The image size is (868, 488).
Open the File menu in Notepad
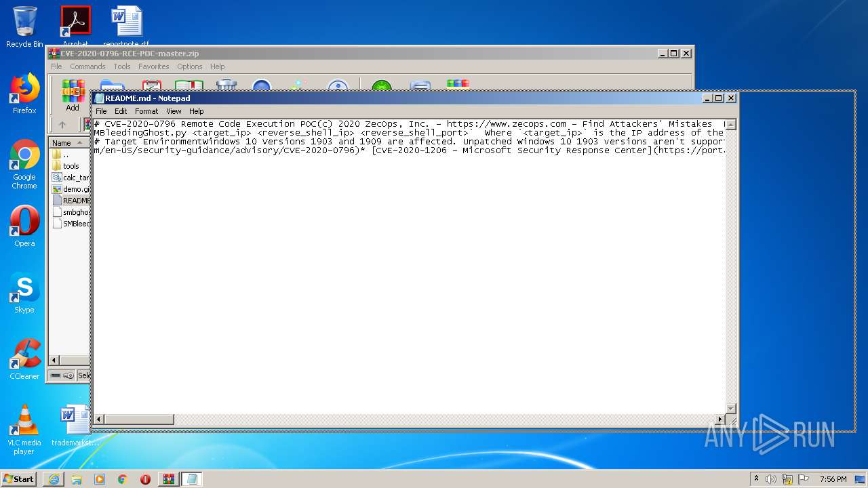[x=101, y=111]
